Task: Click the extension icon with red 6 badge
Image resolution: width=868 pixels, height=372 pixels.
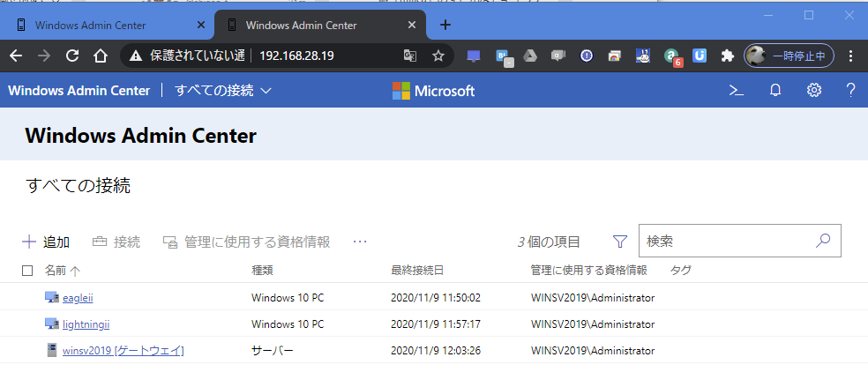Action: tap(673, 56)
